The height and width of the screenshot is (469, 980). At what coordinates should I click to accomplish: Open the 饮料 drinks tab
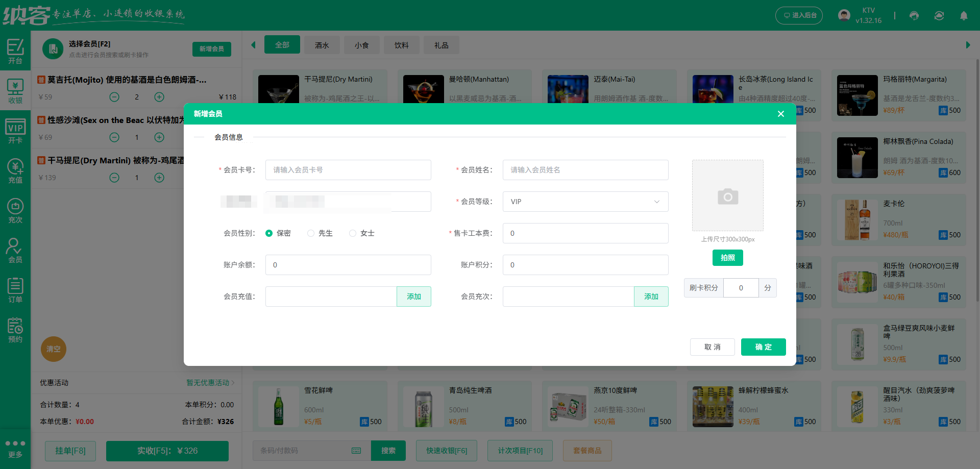(x=401, y=45)
